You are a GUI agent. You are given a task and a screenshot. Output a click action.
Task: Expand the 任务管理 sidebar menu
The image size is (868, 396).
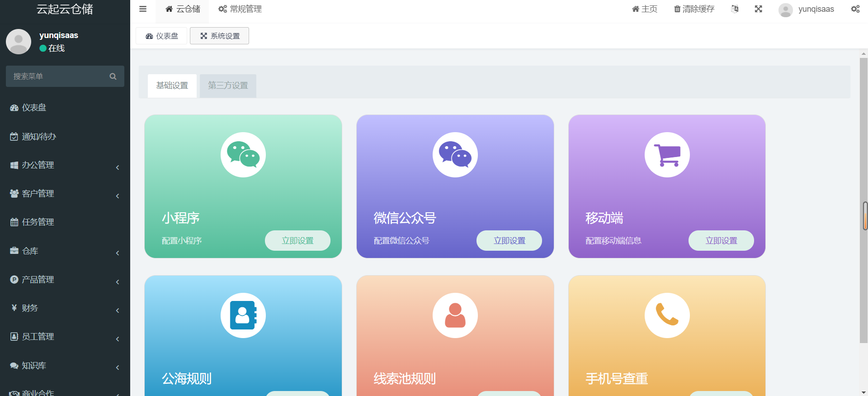(x=65, y=222)
